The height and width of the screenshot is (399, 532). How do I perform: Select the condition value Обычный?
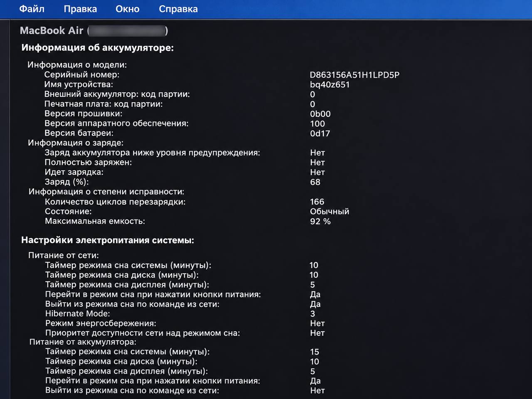330,211
